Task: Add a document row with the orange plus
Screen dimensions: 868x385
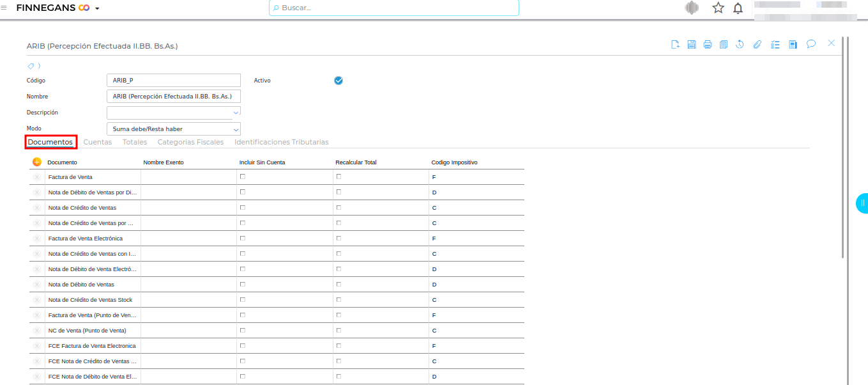Action: (36, 162)
